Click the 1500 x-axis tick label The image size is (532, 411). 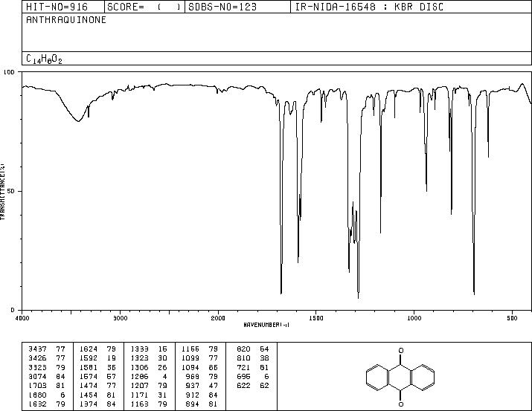[316, 318]
